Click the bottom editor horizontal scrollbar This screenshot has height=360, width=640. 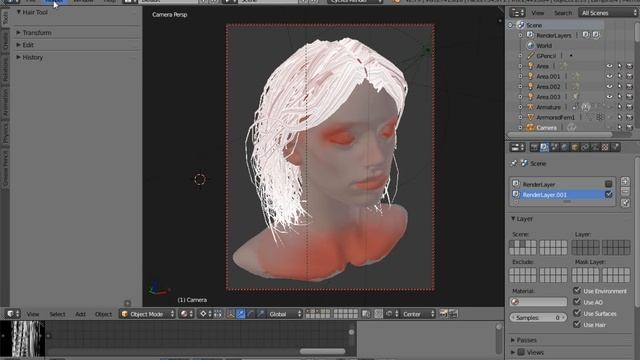(x=322, y=351)
